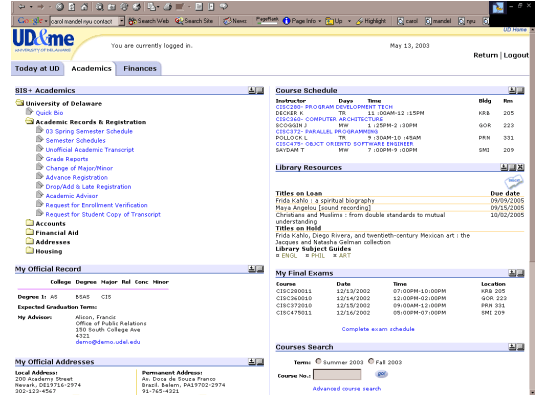Open the Google search box dropdown arrow

tap(122, 21)
